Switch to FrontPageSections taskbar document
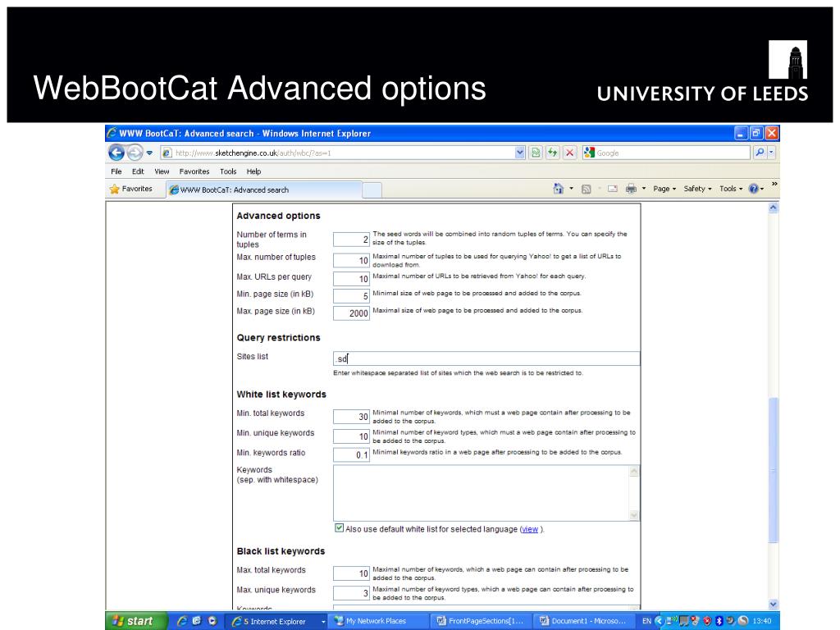Image resolution: width=840 pixels, height=630 pixels. tap(481, 622)
